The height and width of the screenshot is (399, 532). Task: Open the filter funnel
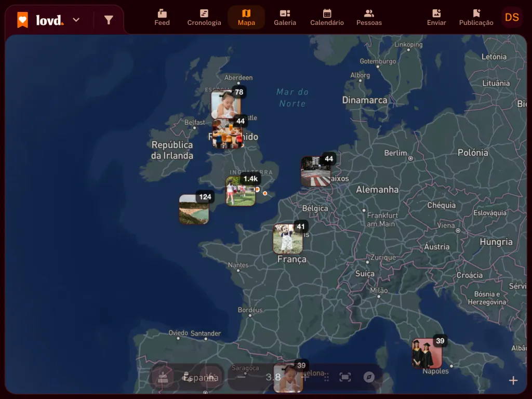109,20
